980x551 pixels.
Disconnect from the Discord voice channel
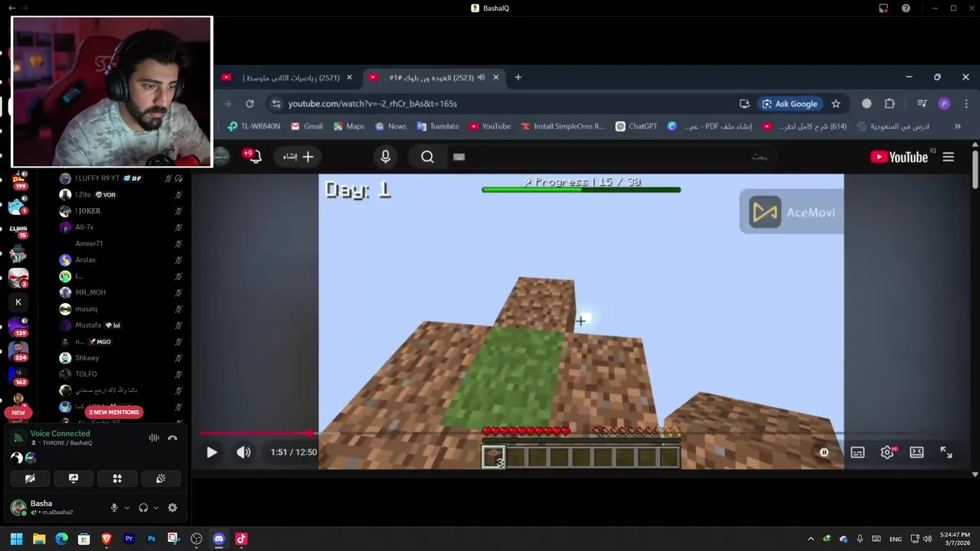tap(172, 438)
